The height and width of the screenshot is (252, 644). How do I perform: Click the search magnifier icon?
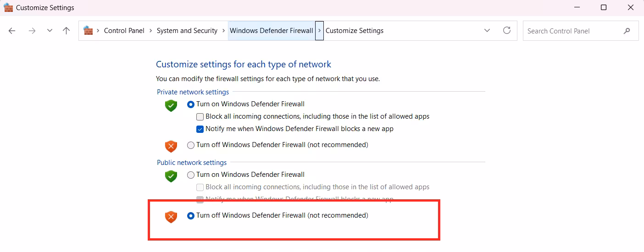click(x=627, y=31)
